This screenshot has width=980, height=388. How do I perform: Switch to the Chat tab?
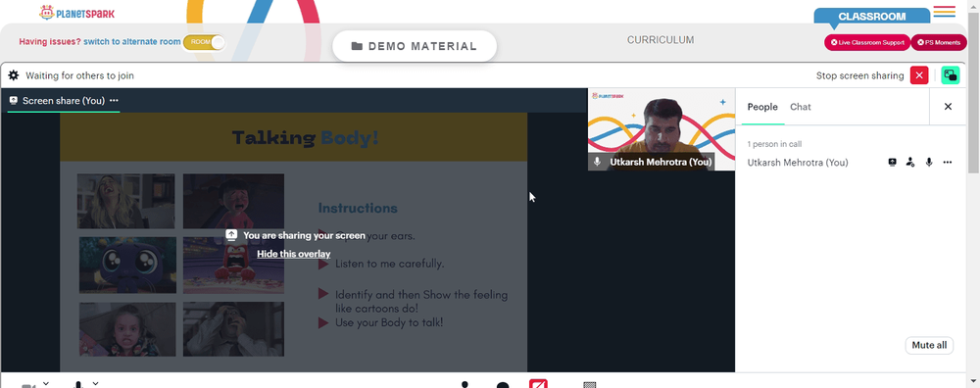coord(800,107)
